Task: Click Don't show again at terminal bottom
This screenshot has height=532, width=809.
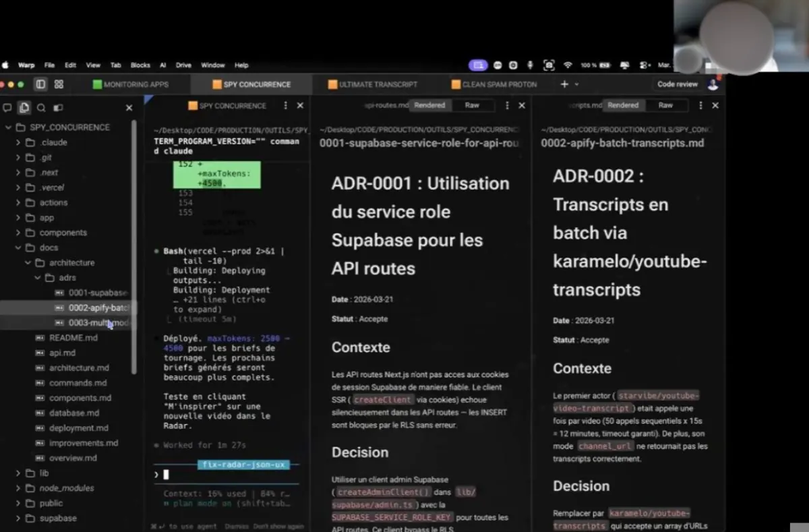Action: pyautogui.click(x=278, y=527)
